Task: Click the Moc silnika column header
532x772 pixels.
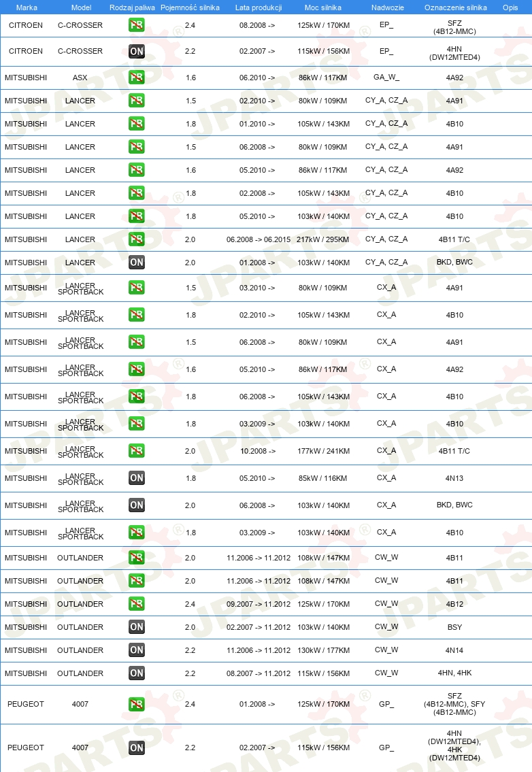Action: (323, 7)
